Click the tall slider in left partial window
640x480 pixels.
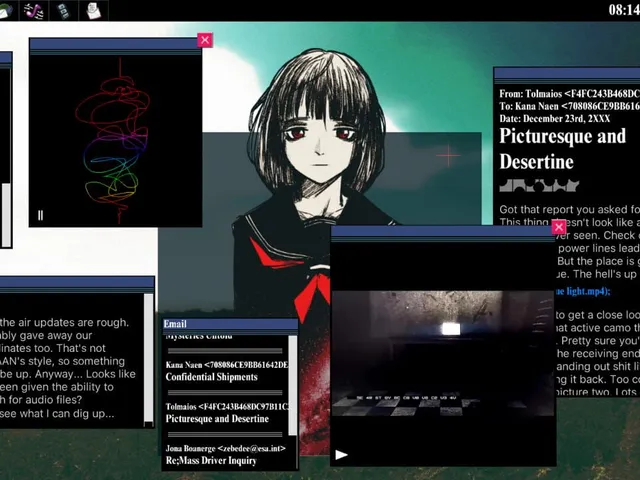[6, 215]
